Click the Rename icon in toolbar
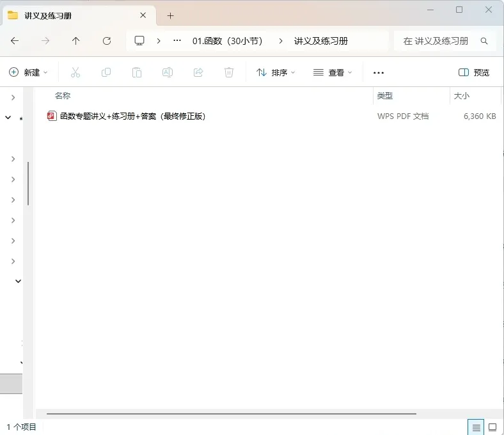Screen dimensions: 504x435 click(x=168, y=72)
